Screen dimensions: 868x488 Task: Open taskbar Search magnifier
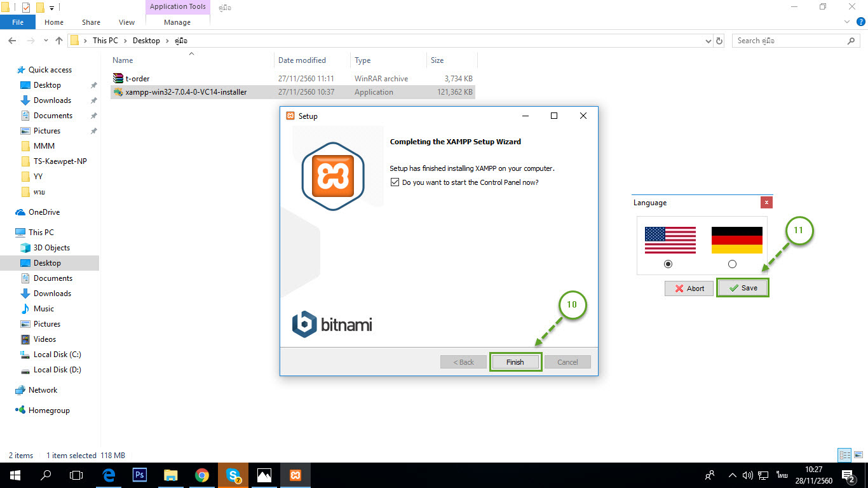pyautogui.click(x=46, y=475)
